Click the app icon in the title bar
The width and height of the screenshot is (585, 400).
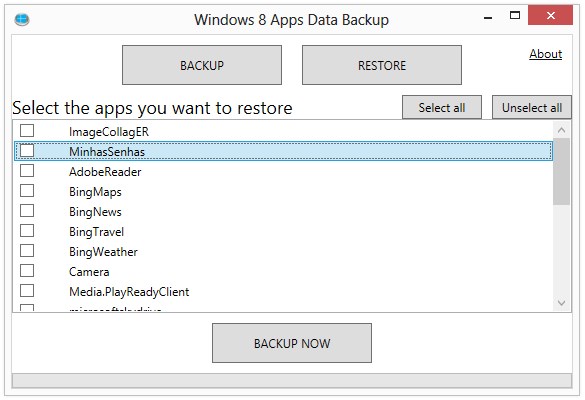(22, 19)
